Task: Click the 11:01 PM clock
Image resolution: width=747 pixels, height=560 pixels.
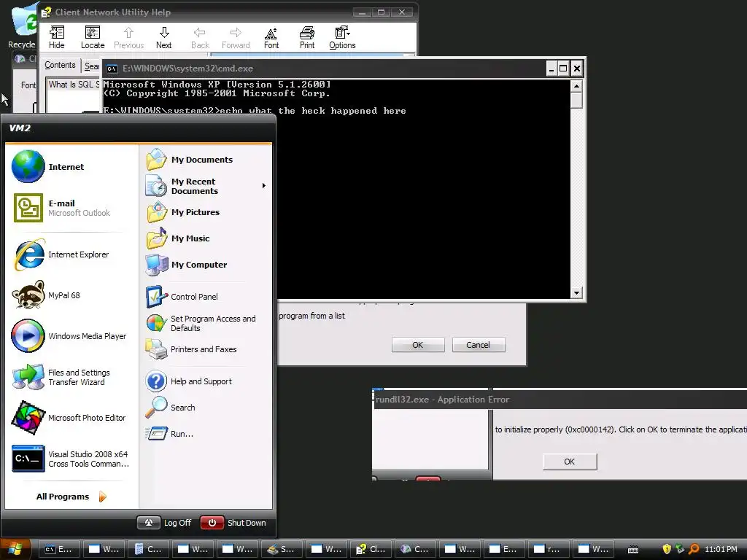Action: (721, 549)
